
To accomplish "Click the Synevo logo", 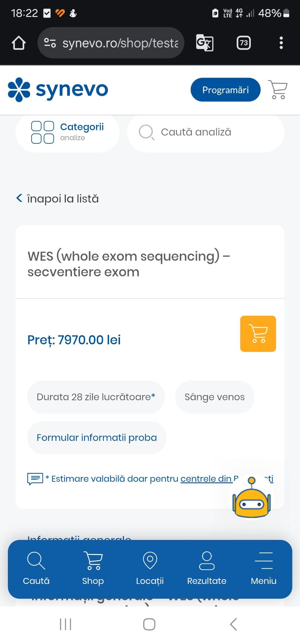I will [58, 90].
